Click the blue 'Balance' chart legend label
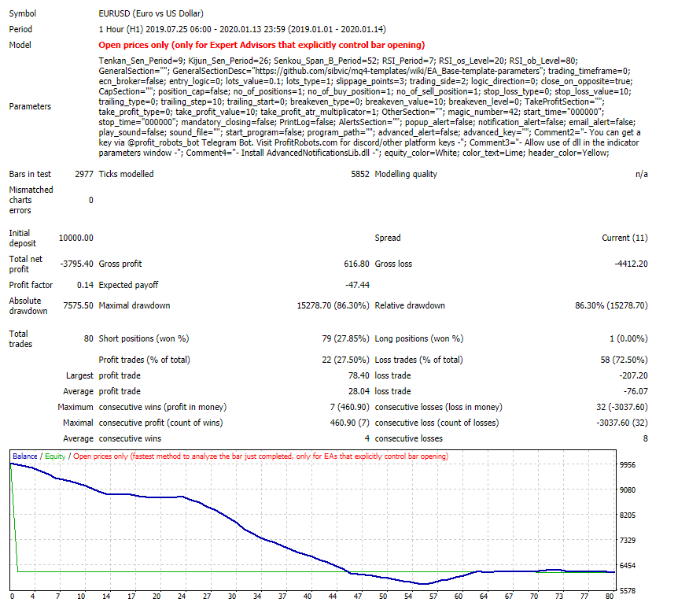The image size is (700, 606). point(25,456)
